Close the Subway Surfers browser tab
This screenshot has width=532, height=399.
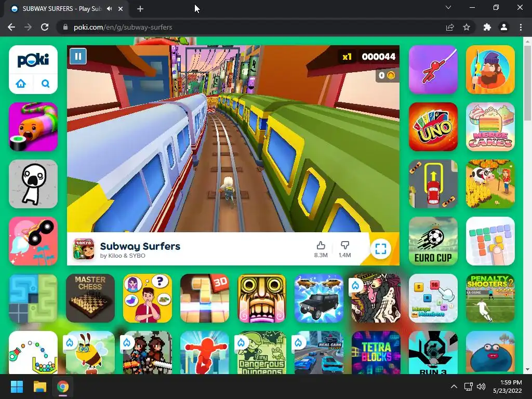121,9
